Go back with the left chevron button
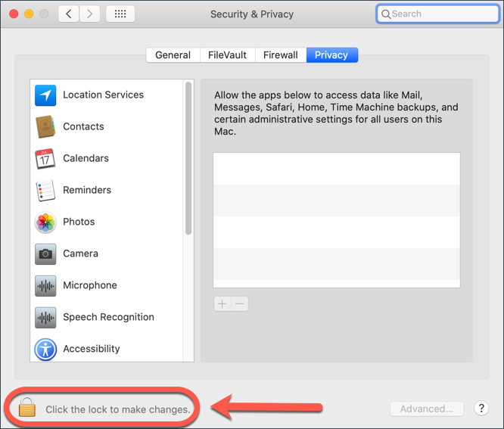 [68, 14]
